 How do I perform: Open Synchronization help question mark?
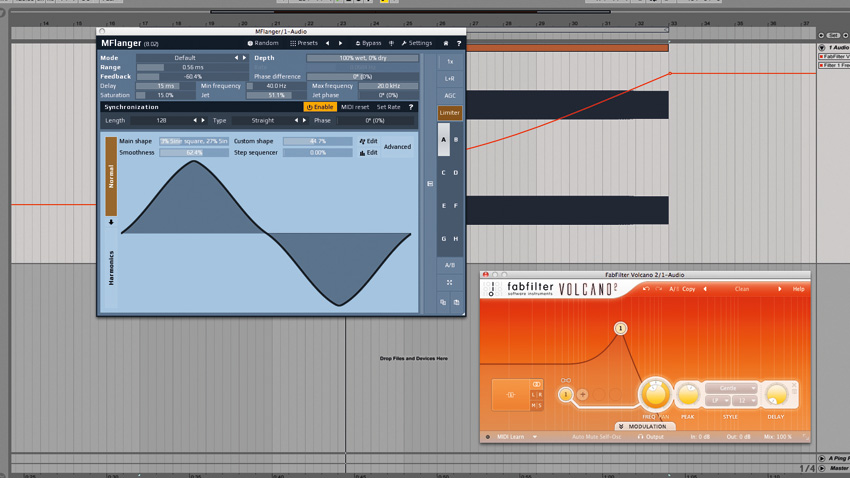[410, 107]
